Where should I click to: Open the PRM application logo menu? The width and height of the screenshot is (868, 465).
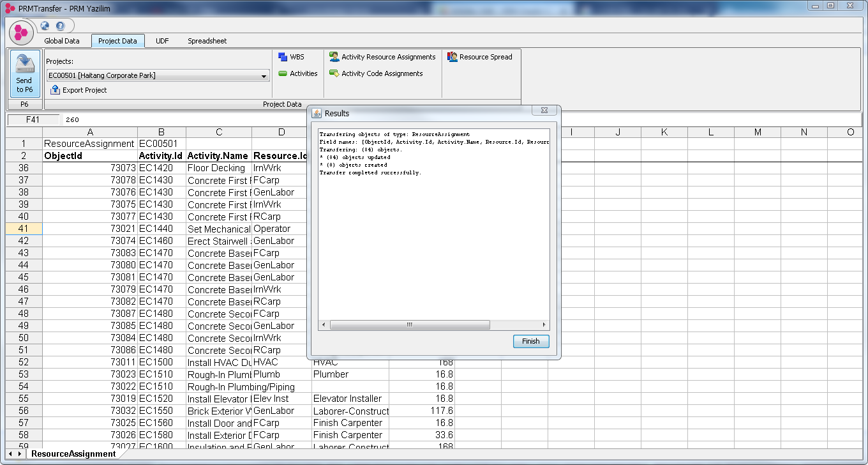tap(21, 32)
